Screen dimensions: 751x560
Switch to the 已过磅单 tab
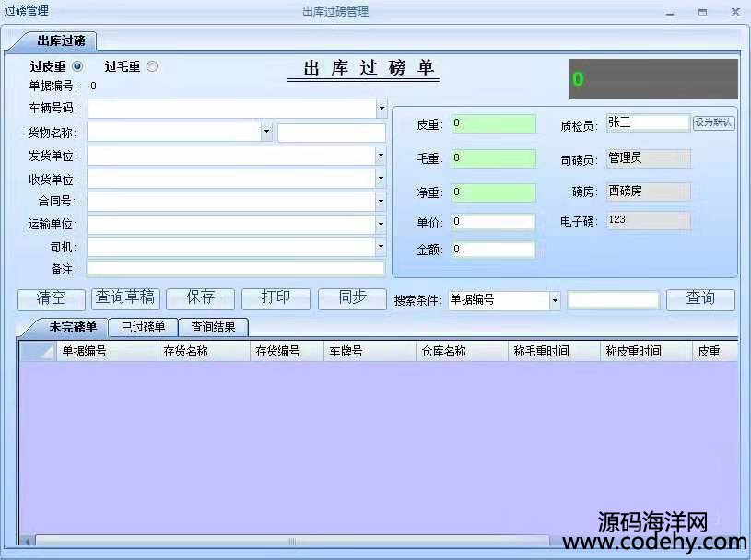(x=143, y=327)
